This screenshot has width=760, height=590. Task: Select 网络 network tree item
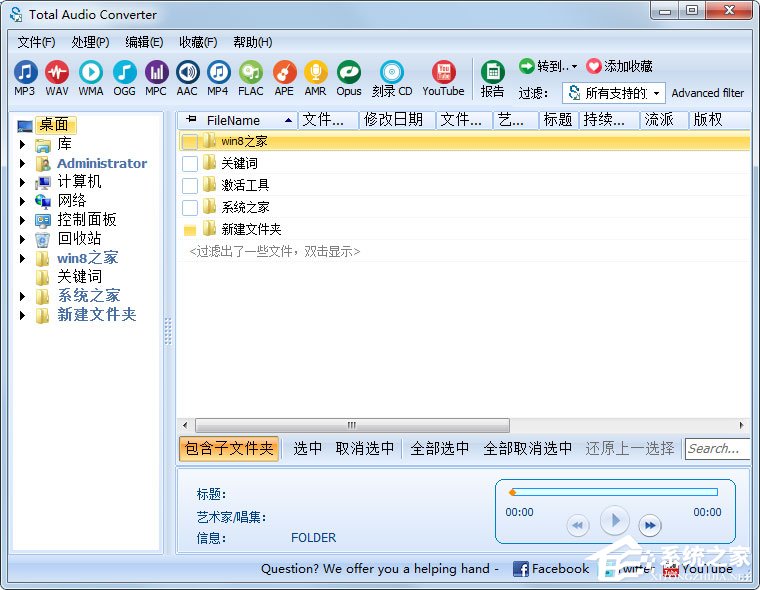tap(72, 200)
